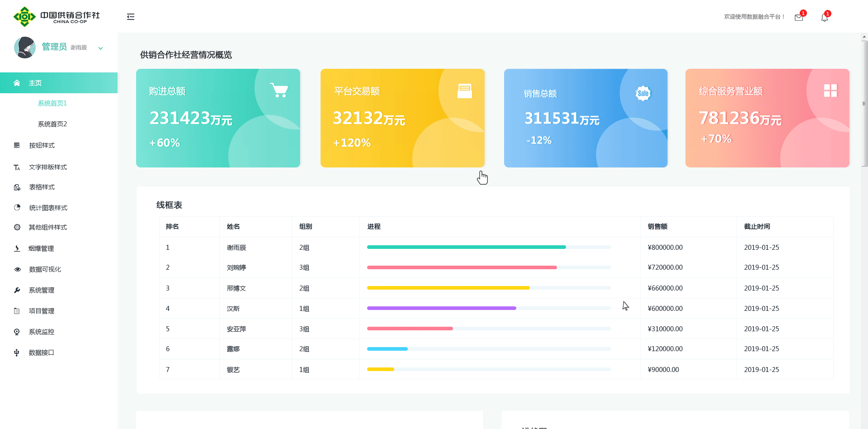Click the 数据接口 USB icon
The height and width of the screenshot is (429, 868).
(x=17, y=353)
